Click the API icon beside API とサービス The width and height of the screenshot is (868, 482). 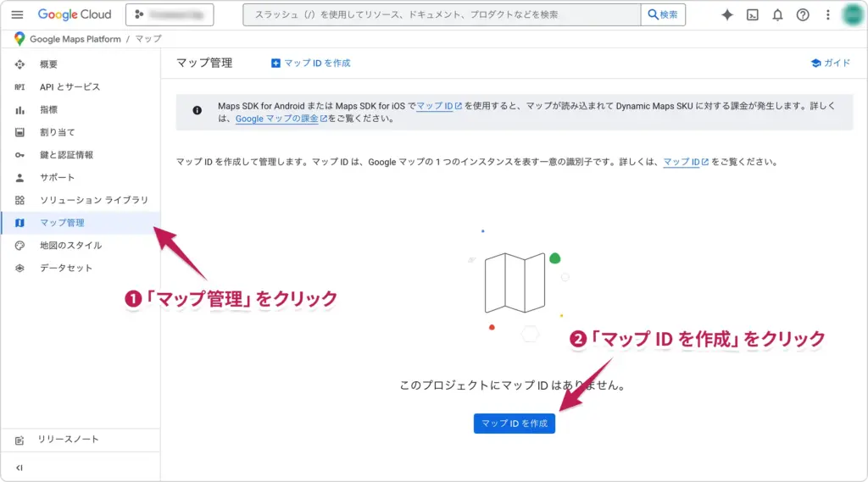(x=19, y=87)
